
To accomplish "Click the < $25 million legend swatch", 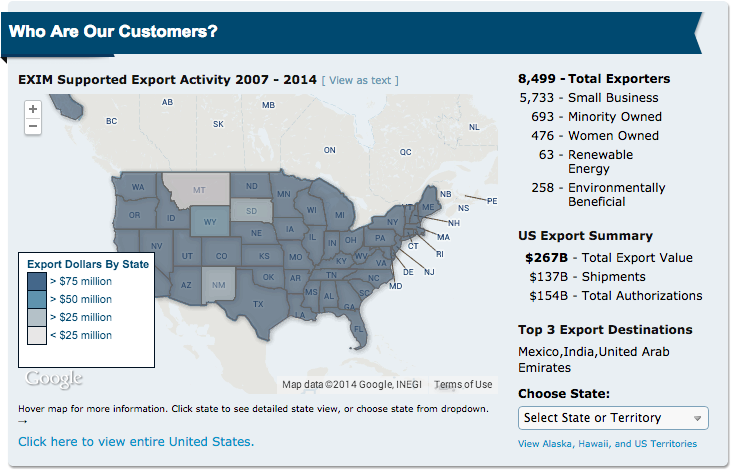I will tap(35, 335).
